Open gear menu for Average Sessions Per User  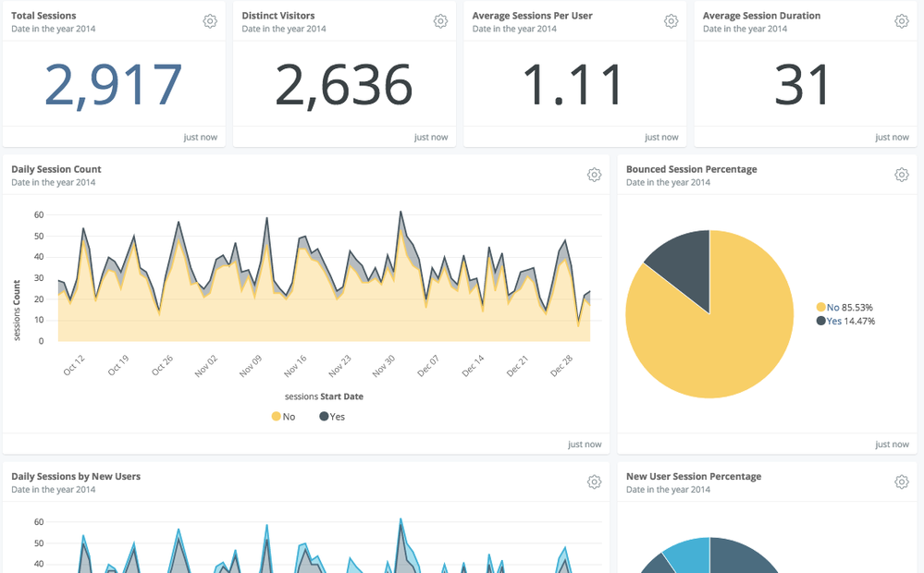[x=671, y=21]
